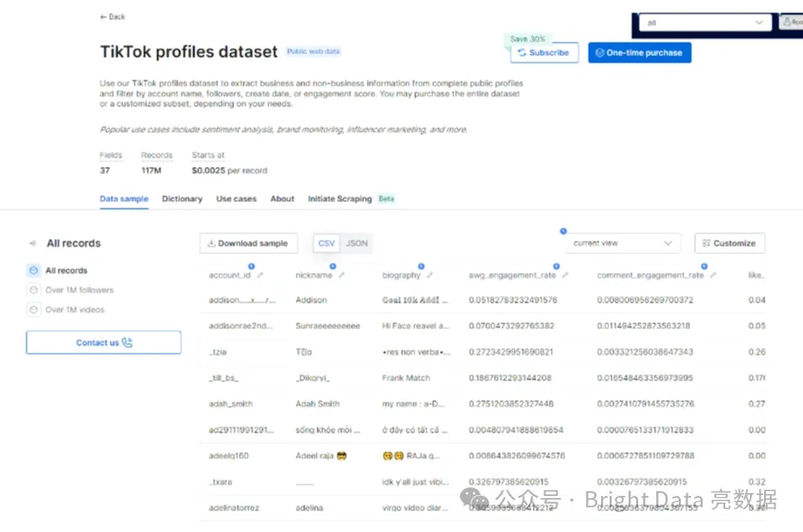This screenshot has width=803, height=532.
Task: Edit the account_id column pencil icon
Action: pyautogui.click(x=260, y=275)
